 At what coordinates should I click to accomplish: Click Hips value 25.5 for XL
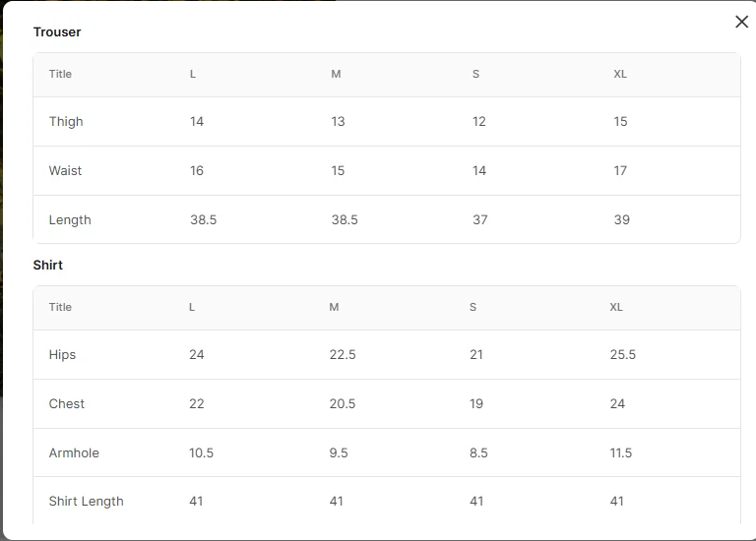click(x=623, y=354)
